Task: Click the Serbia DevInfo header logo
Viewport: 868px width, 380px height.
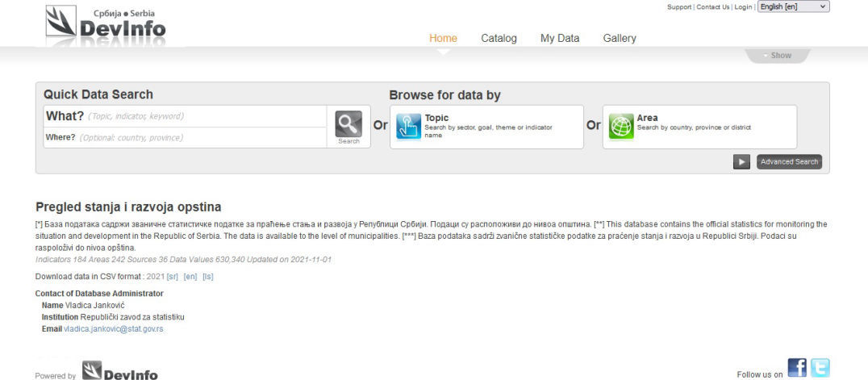Action: [105, 25]
